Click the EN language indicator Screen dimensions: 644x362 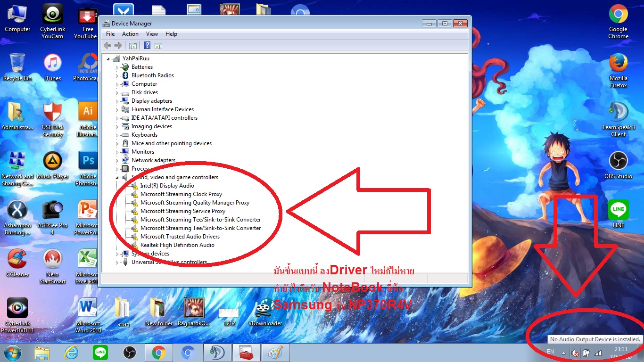(x=550, y=352)
